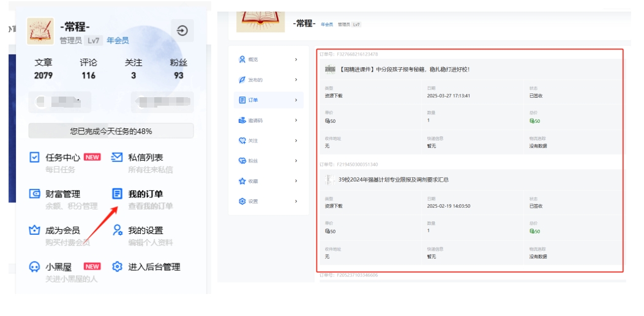Click the 小黑屋 face icon
644x316 pixels.
(34, 267)
